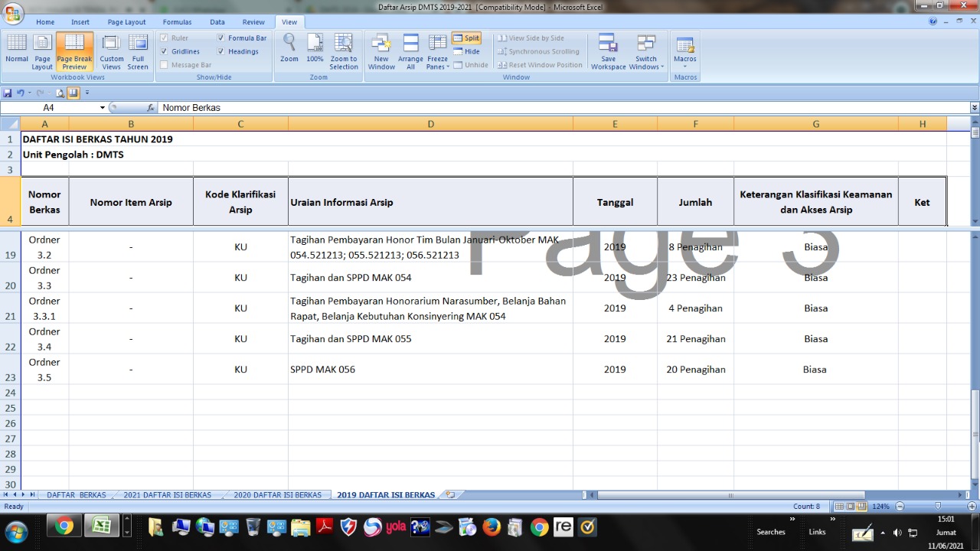
Task: Click Arrange All windows icon
Action: tap(410, 51)
